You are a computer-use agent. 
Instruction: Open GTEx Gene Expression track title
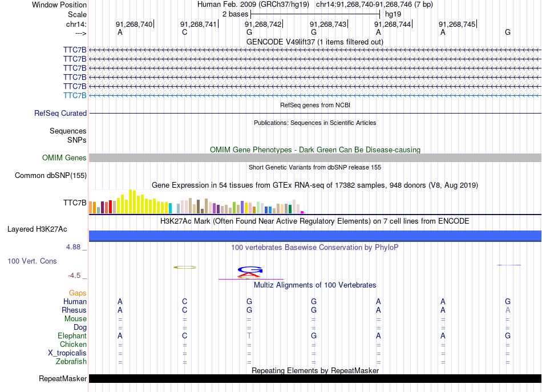click(315, 185)
